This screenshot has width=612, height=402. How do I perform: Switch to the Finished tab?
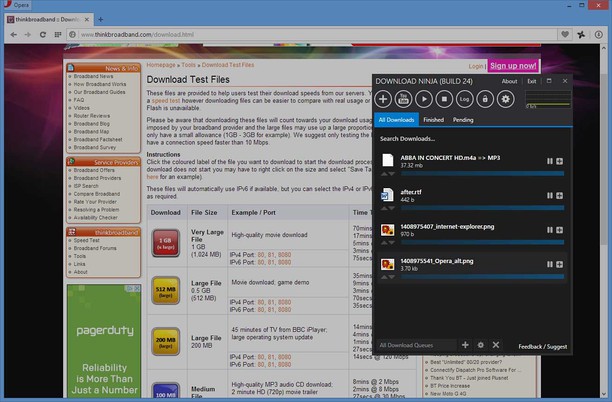(x=434, y=120)
